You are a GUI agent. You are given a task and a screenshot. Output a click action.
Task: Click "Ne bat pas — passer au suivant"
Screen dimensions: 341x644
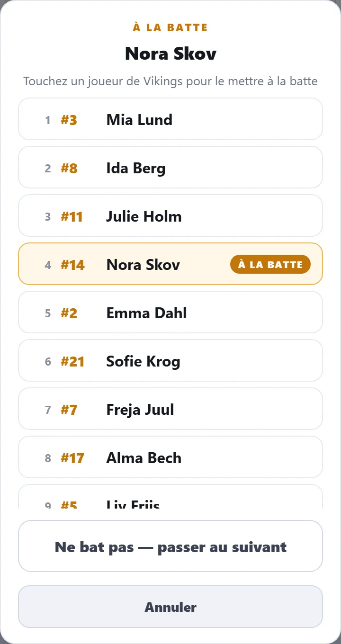(170, 546)
